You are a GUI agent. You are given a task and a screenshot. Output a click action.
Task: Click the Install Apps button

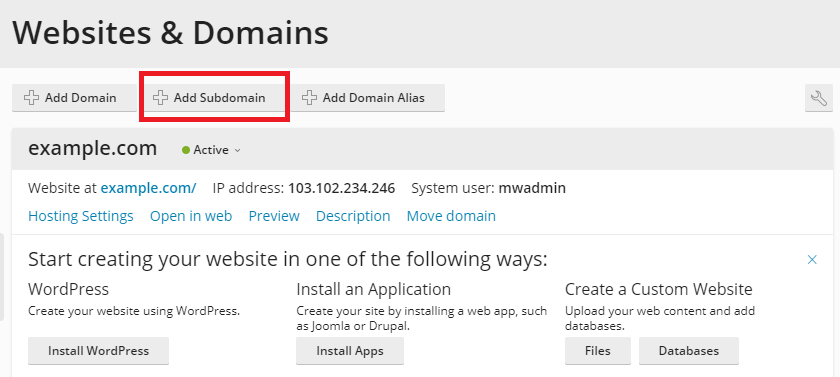pyautogui.click(x=350, y=351)
